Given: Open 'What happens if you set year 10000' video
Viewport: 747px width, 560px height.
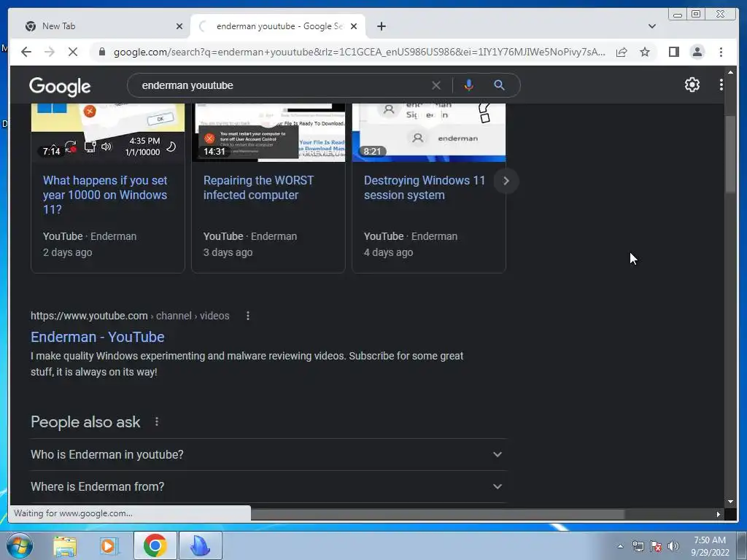Looking at the screenshot, I should click(105, 195).
